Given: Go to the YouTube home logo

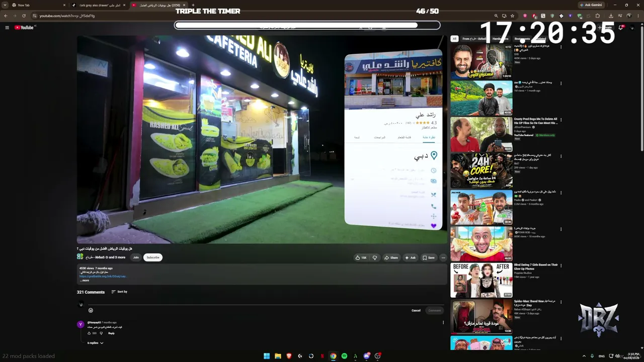Looking at the screenshot, I should [x=24, y=28].
